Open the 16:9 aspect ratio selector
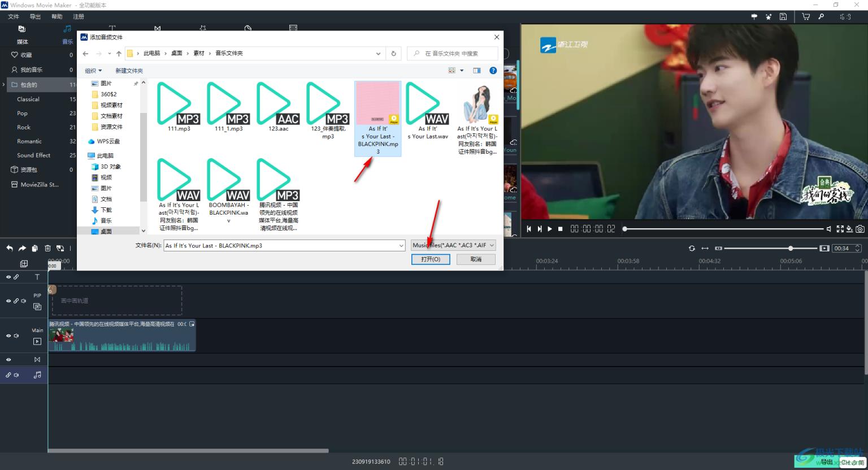Image resolution: width=868 pixels, height=470 pixels. point(845,17)
